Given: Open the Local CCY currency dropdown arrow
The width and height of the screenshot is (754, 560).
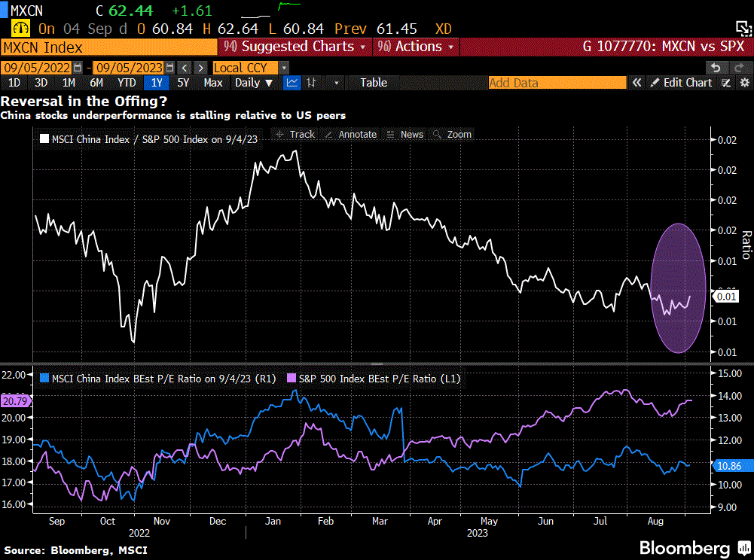Looking at the screenshot, I should [x=284, y=68].
